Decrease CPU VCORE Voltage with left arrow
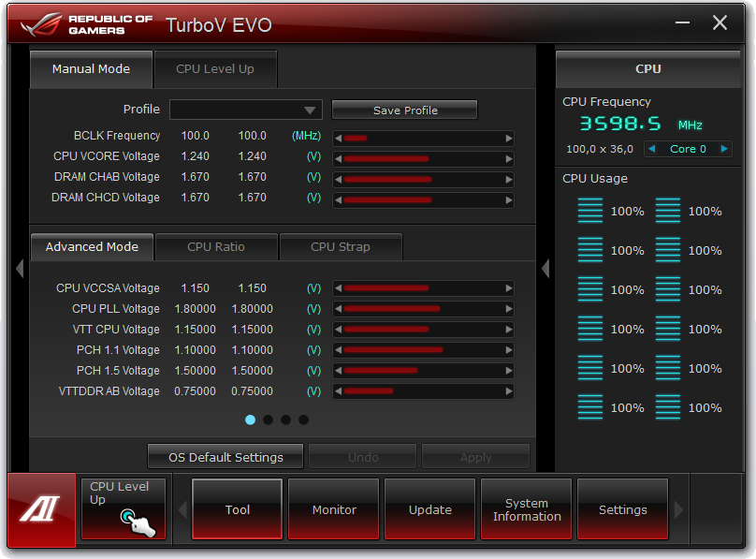This screenshot has width=756, height=559. click(339, 159)
